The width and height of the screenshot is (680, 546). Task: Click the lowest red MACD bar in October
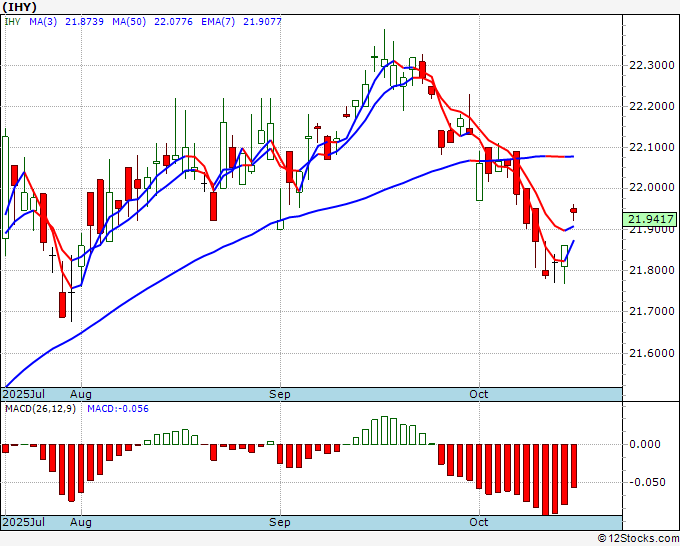[x=545, y=480]
